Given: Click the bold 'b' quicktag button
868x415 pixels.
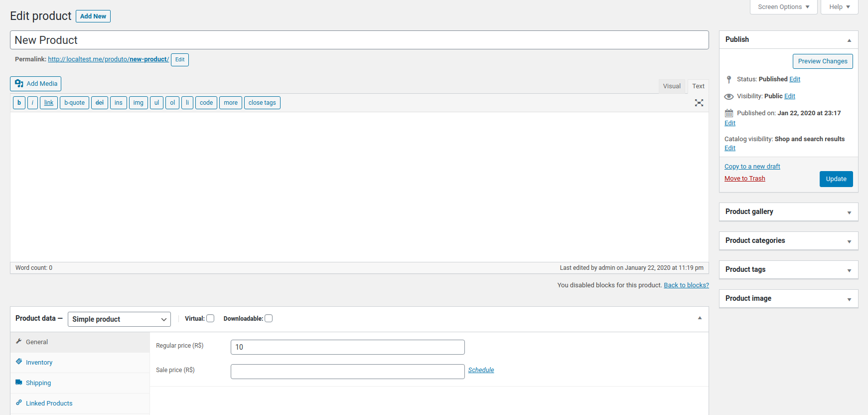Looking at the screenshot, I should click(19, 103).
